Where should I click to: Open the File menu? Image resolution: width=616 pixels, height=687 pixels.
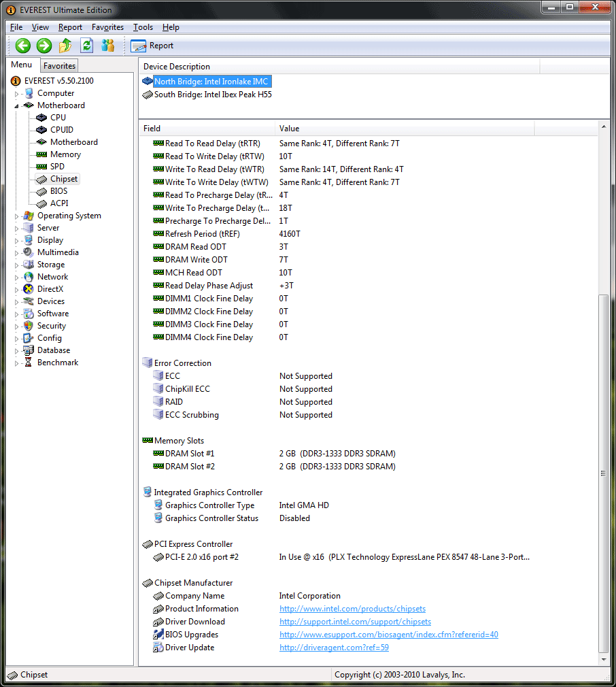[x=16, y=27]
